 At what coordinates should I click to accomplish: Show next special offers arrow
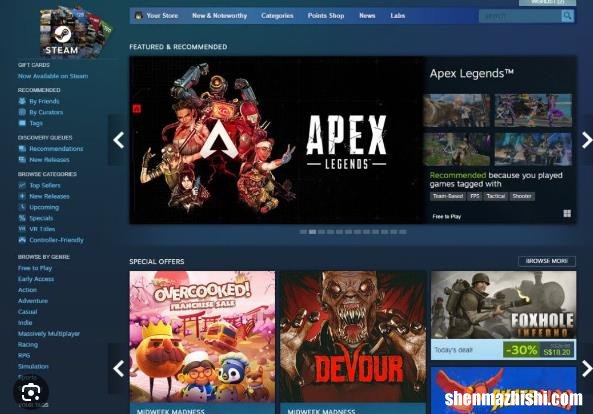[x=587, y=369]
